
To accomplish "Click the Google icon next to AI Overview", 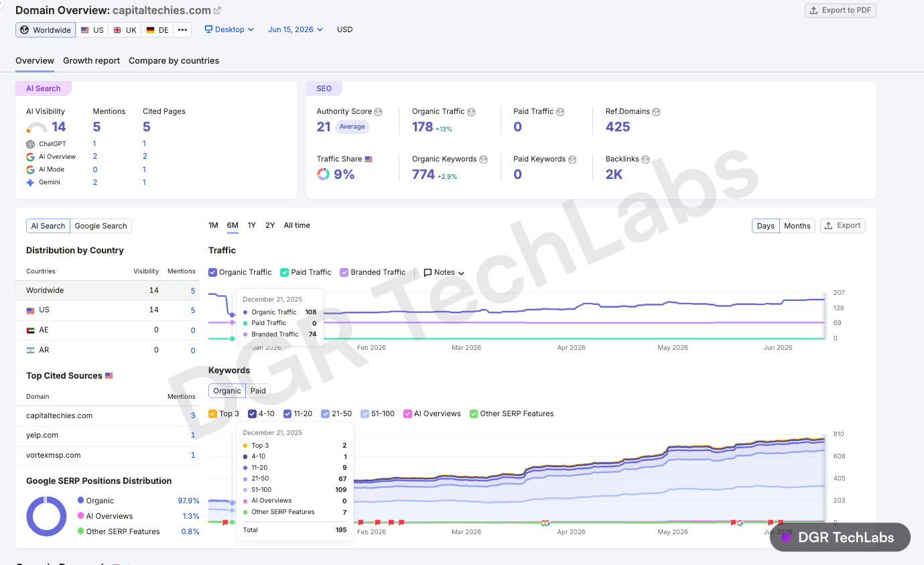I will pos(30,157).
